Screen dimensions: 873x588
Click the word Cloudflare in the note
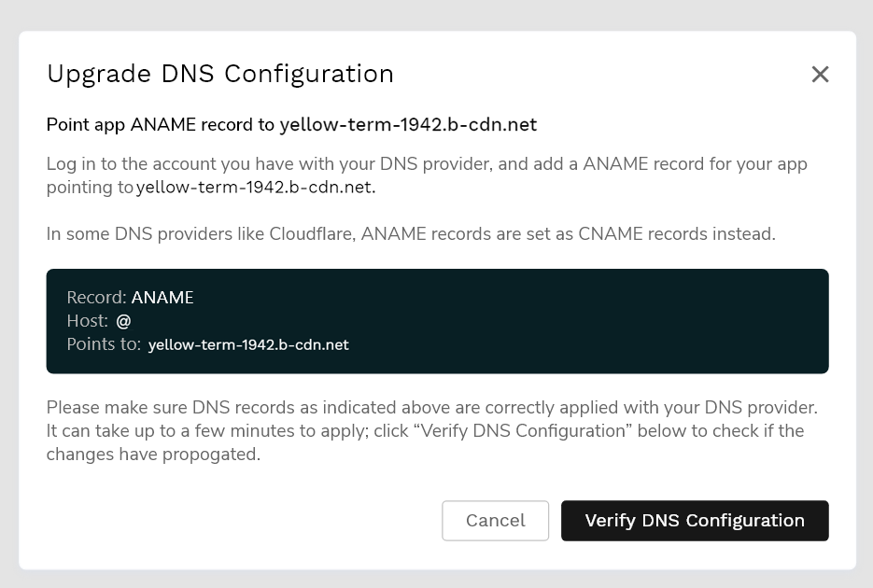coord(306,234)
